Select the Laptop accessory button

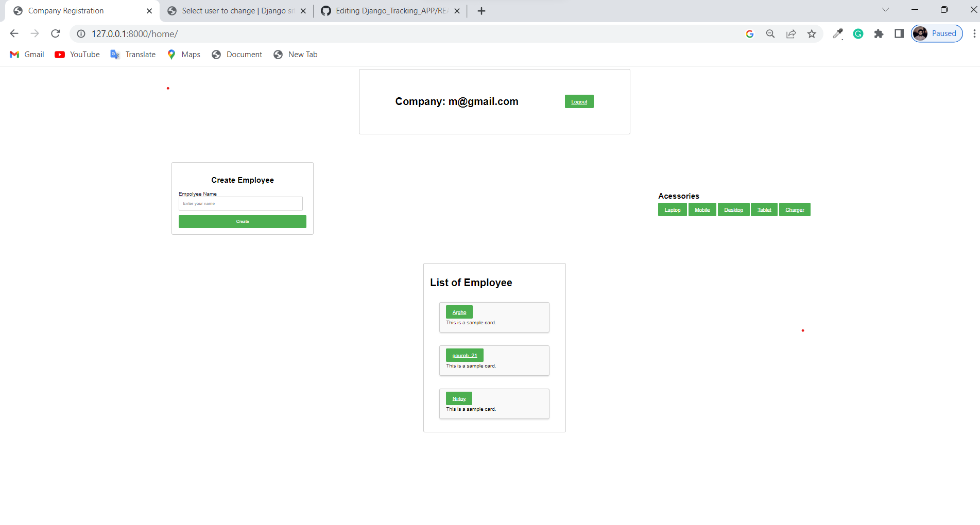pos(672,209)
